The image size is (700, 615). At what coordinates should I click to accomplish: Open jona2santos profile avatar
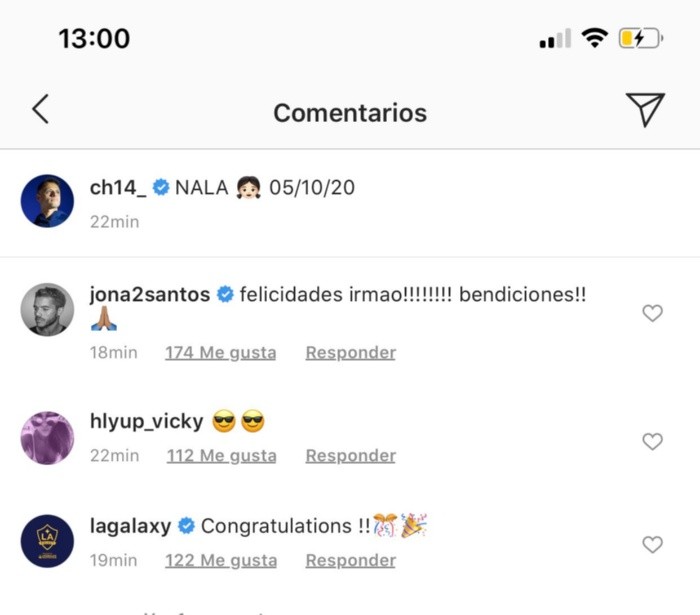pos(47,310)
